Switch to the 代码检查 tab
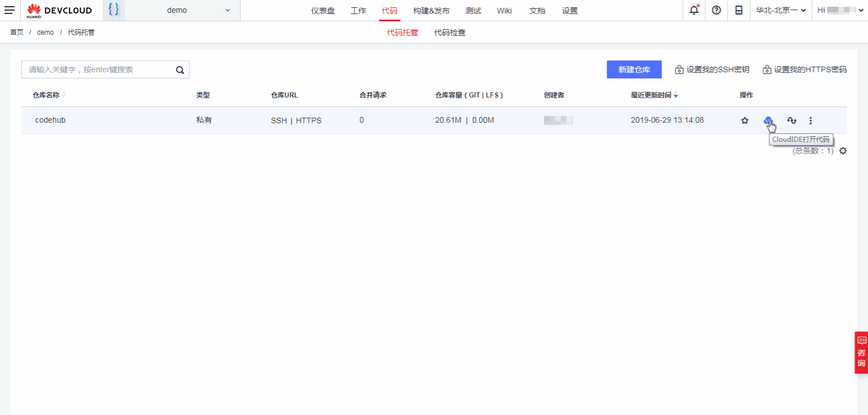This screenshot has width=868, height=415. point(449,32)
